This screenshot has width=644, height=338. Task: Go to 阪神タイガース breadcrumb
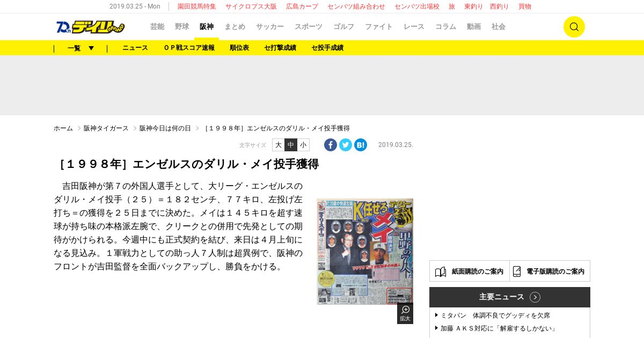(x=106, y=128)
